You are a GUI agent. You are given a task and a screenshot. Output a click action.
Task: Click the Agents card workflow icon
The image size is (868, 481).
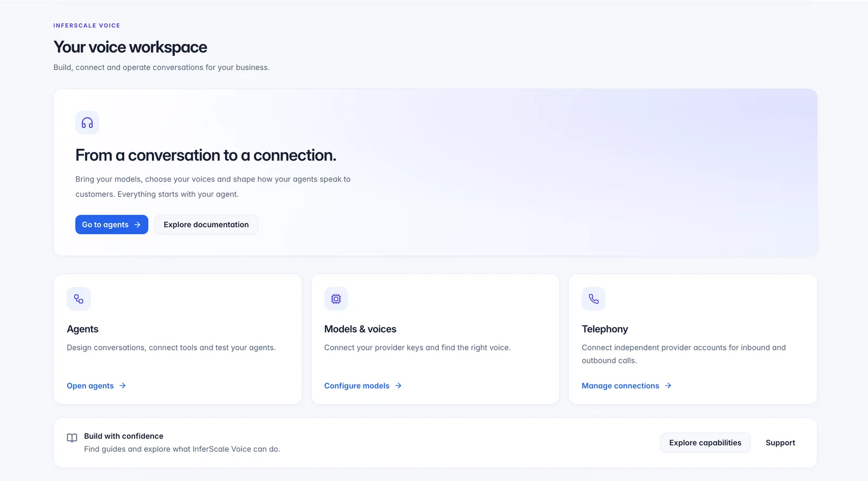79,299
